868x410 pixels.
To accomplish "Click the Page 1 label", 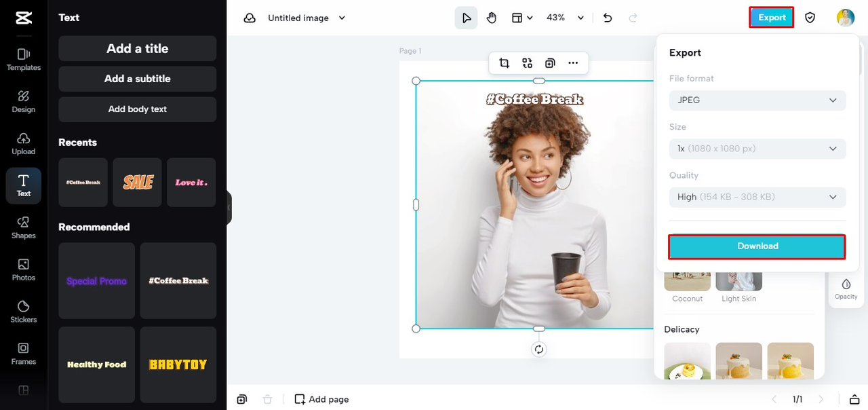I will [410, 51].
